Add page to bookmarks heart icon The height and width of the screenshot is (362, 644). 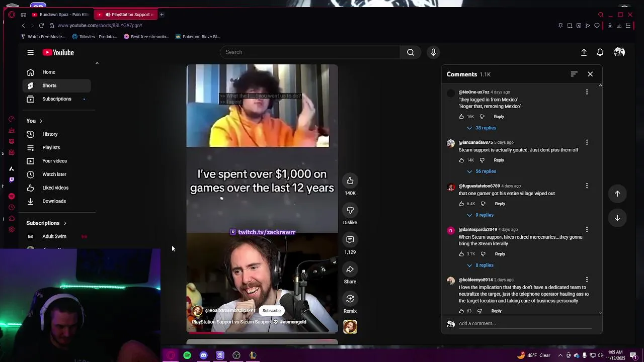point(597,26)
